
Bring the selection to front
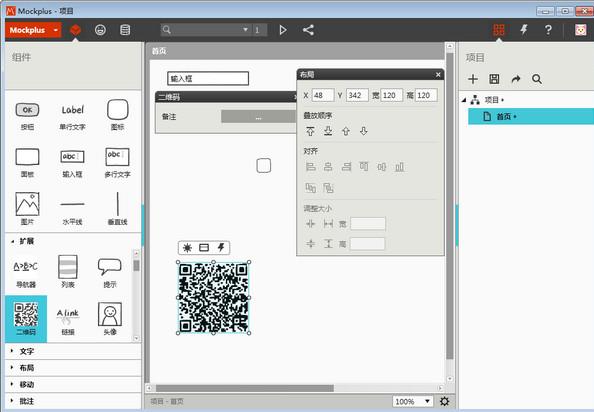tap(310, 131)
